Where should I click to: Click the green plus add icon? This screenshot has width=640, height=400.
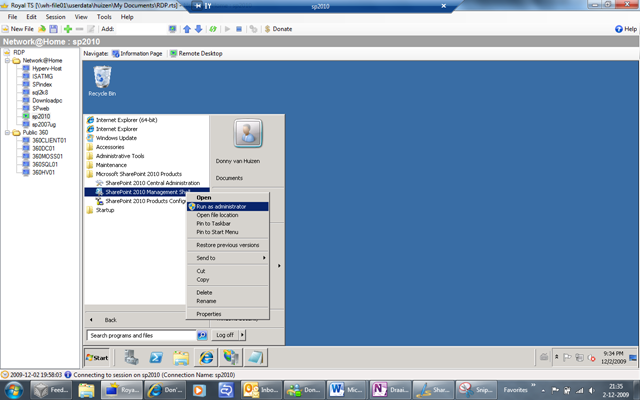pos(68,29)
